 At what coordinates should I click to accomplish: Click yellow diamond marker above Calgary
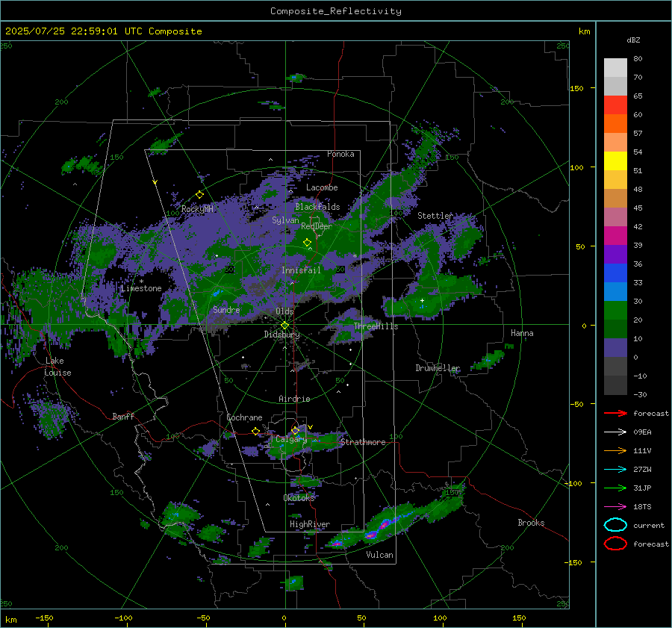tap(295, 430)
